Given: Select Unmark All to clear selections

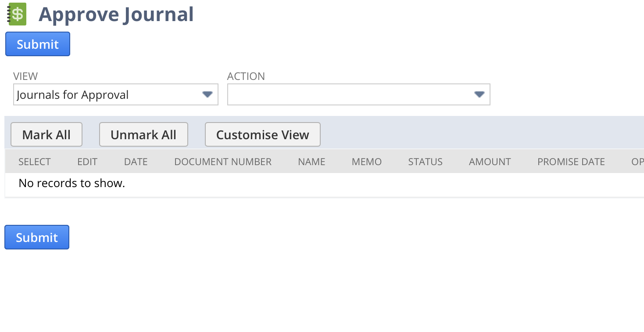Looking at the screenshot, I should pyautogui.click(x=143, y=134).
